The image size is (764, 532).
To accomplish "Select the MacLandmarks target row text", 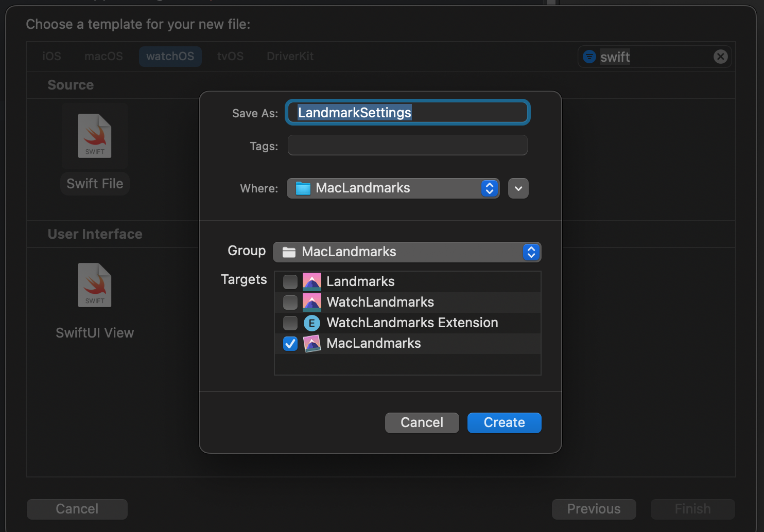I will (374, 344).
